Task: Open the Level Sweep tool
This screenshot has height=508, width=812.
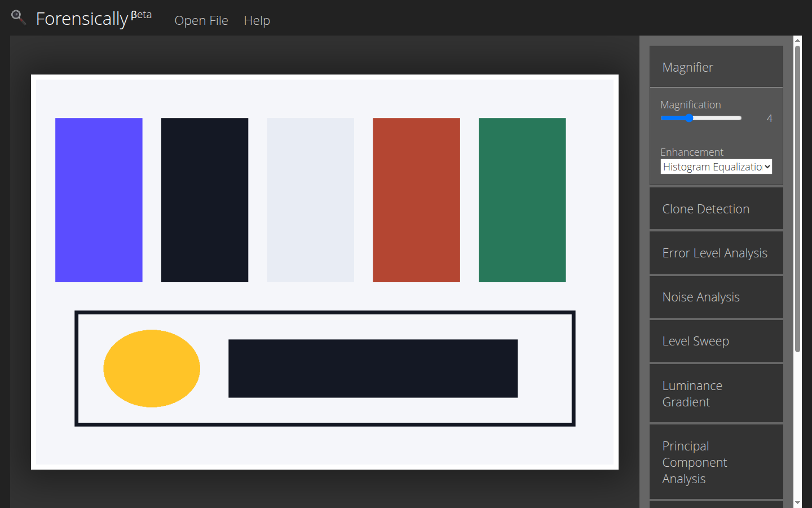Action: coord(716,341)
